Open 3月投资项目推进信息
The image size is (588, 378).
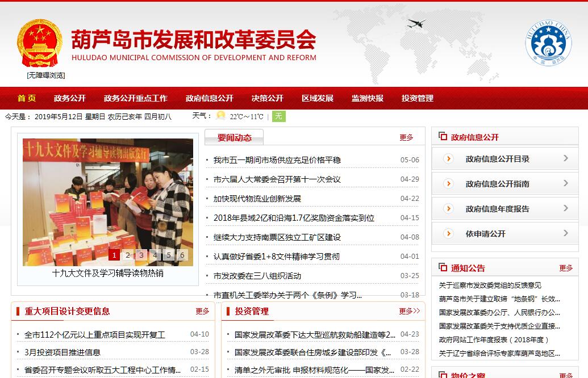tap(62, 352)
